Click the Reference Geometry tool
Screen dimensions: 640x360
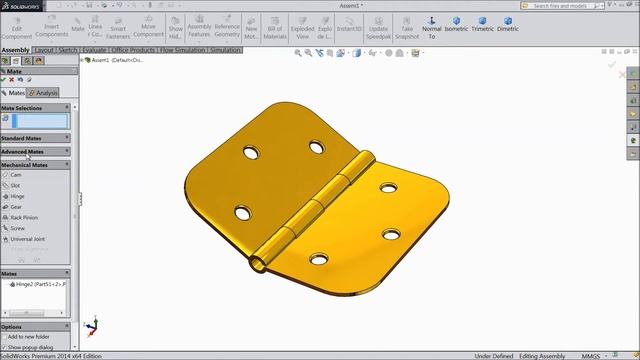(x=227, y=25)
